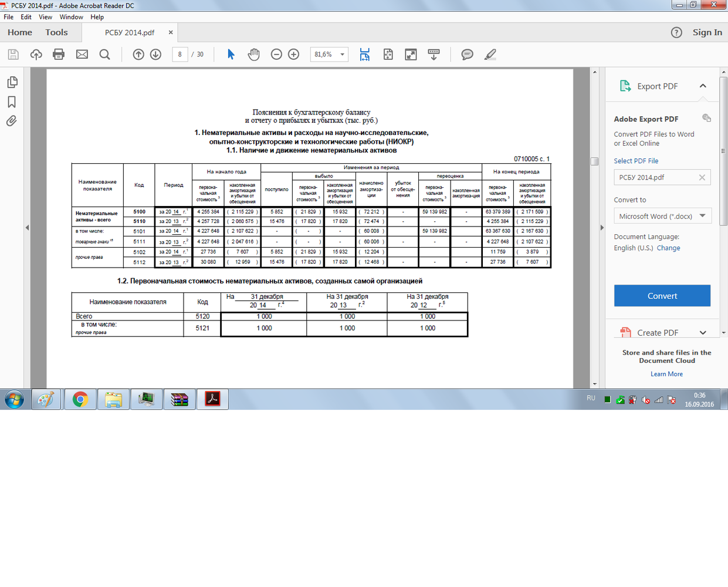Go to next page arrow
Screen dimensions: 728x587
155,55
